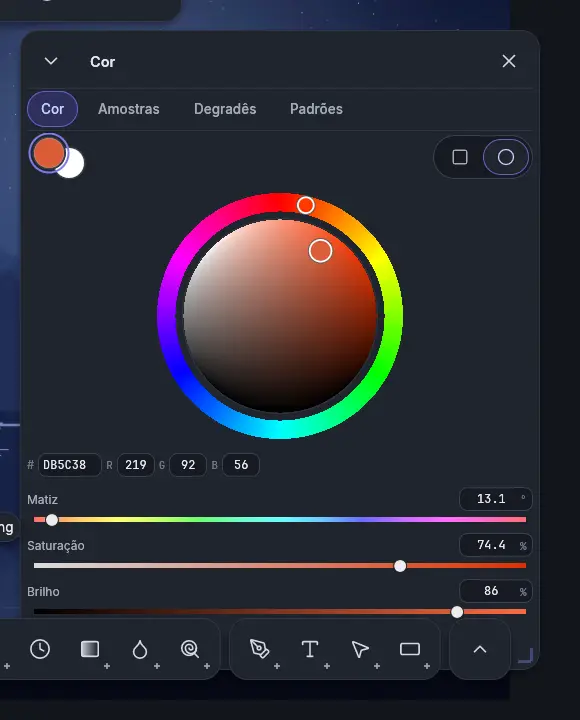Collapse the Cor panel with the chevron
Image resolution: width=580 pixels, height=720 pixels.
coord(51,61)
